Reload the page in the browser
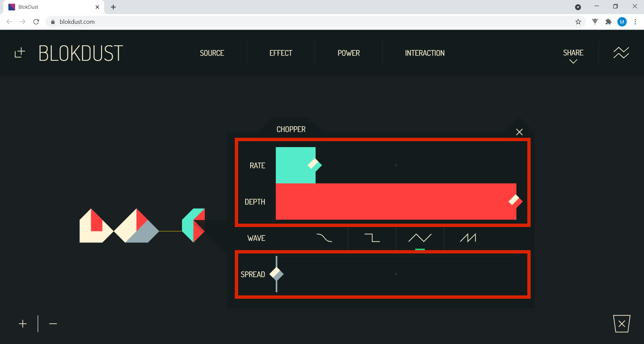 (36, 22)
